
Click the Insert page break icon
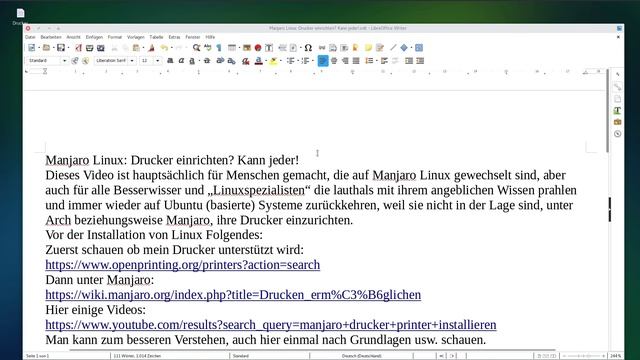[x=282, y=48]
